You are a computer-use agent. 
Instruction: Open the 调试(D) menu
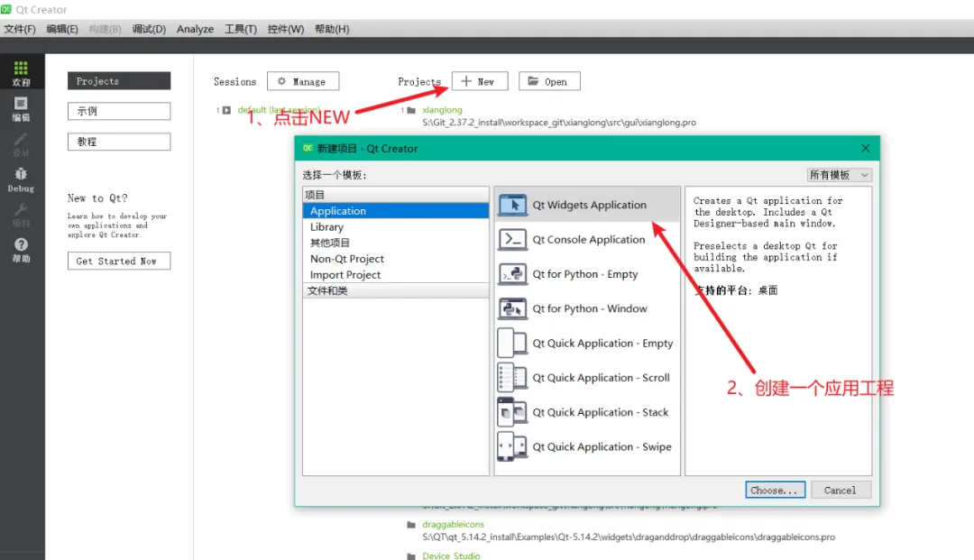point(149,29)
